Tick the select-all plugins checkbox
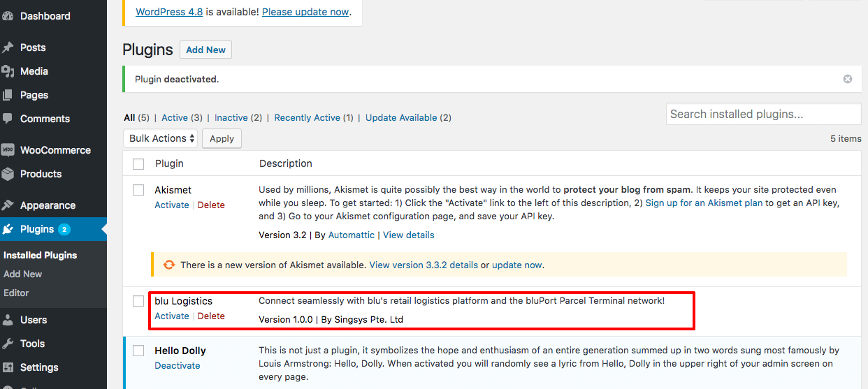This screenshot has width=868, height=389. click(138, 163)
